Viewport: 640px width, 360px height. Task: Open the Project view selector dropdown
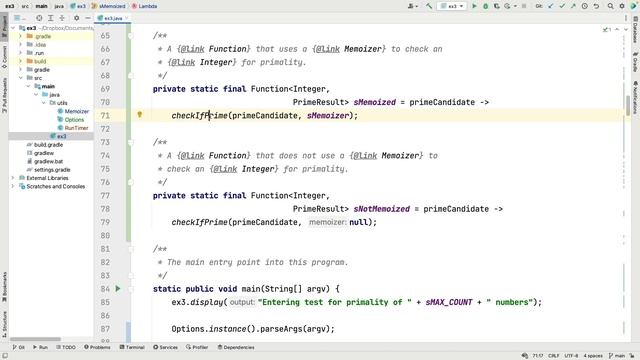[x=20, y=18]
